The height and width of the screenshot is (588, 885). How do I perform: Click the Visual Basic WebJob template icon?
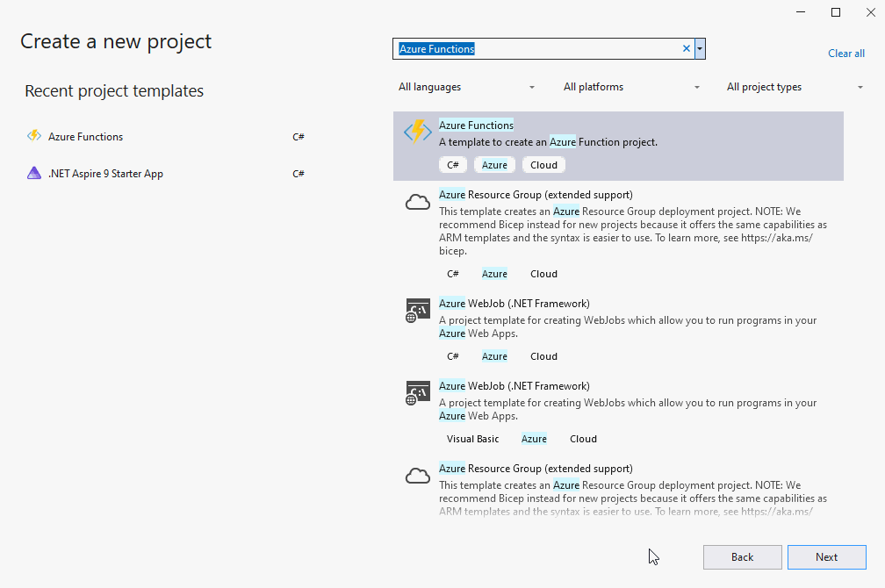click(417, 392)
